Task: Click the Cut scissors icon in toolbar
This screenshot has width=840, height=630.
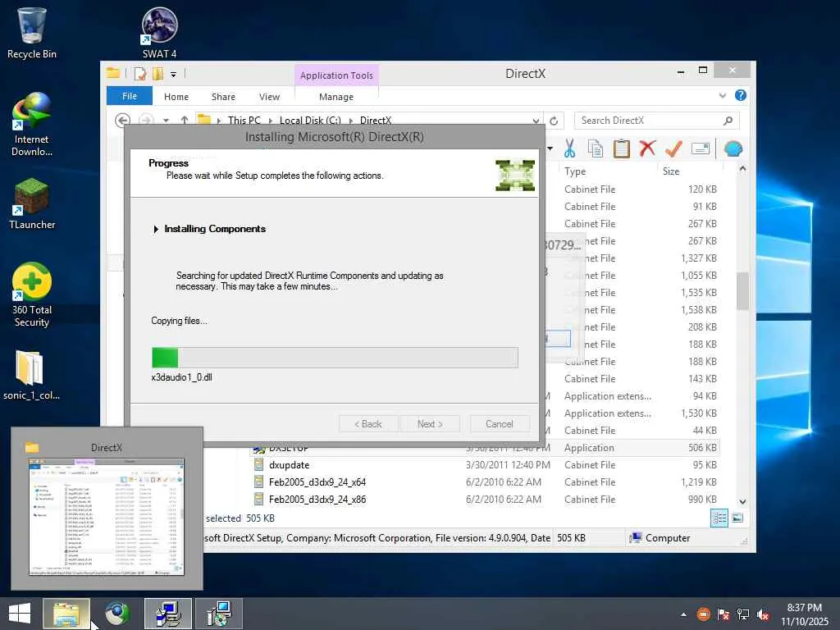Action: (x=569, y=148)
